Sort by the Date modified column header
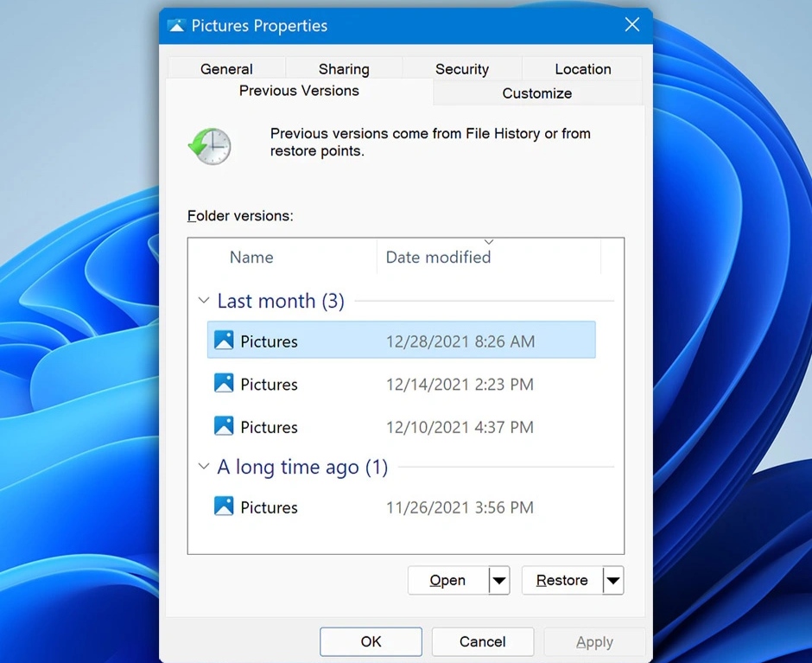The image size is (812, 663). point(438,257)
